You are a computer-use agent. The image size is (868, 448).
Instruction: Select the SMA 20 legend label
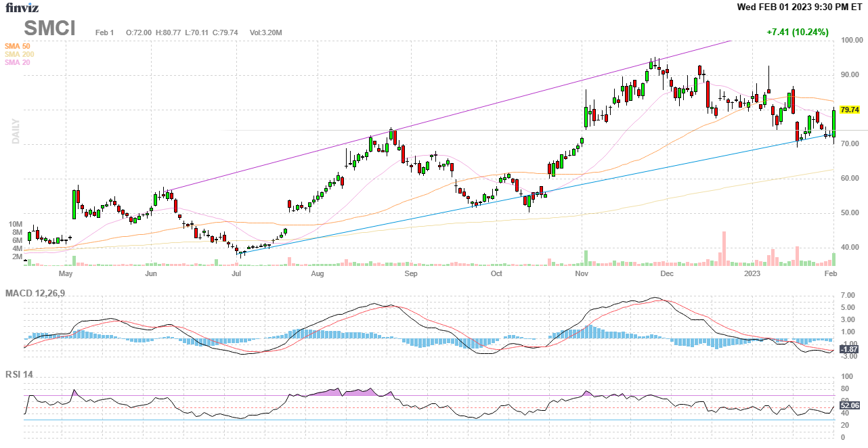pyautogui.click(x=17, y=62)
